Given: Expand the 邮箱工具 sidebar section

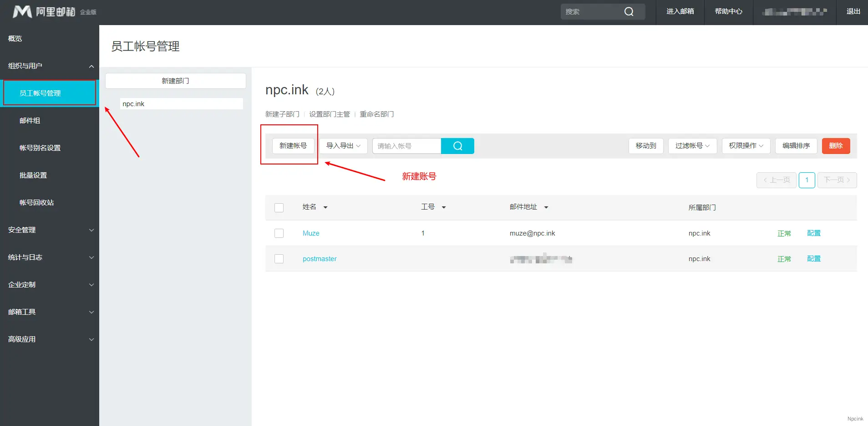Looking at the screenshot, I should pos(91,312).
